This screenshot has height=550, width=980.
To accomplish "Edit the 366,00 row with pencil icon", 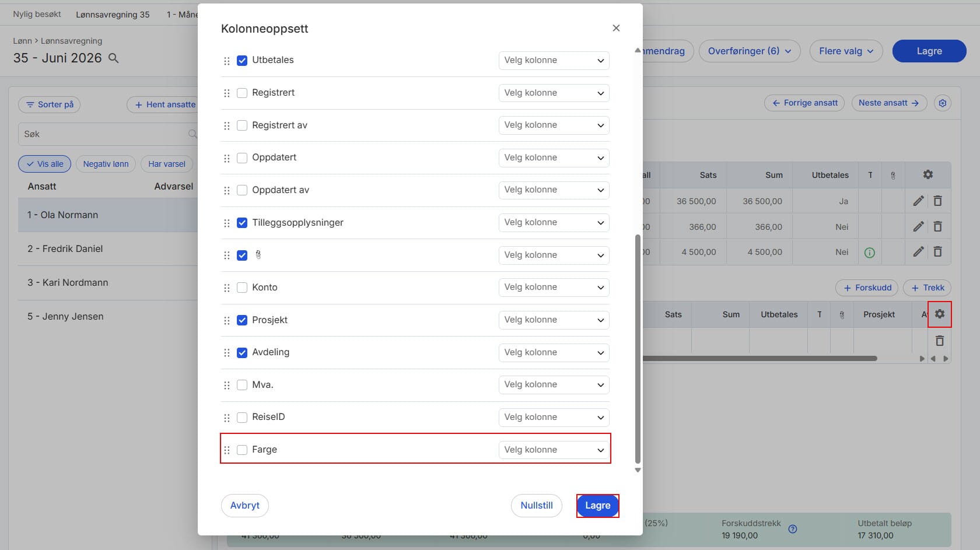I will 918,226.
